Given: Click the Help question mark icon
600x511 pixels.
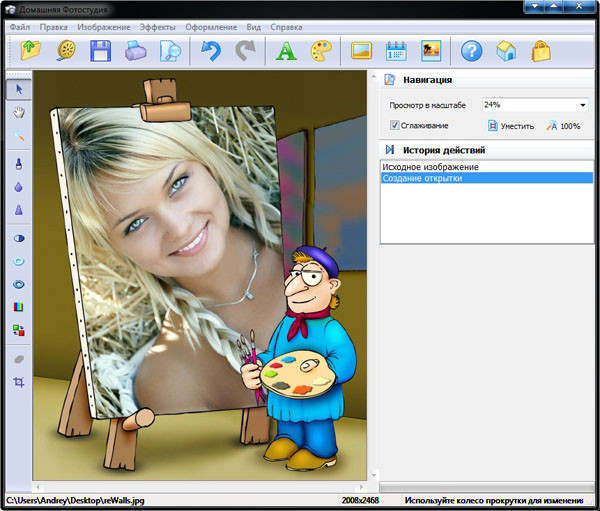Looking at the screenshot, I should [472, 51].
